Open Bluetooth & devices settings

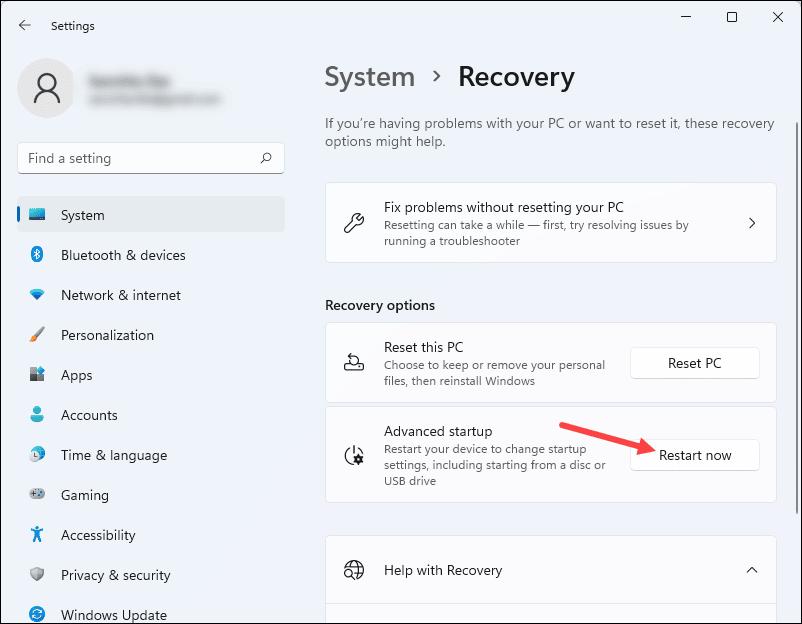(x=123, y=255)
